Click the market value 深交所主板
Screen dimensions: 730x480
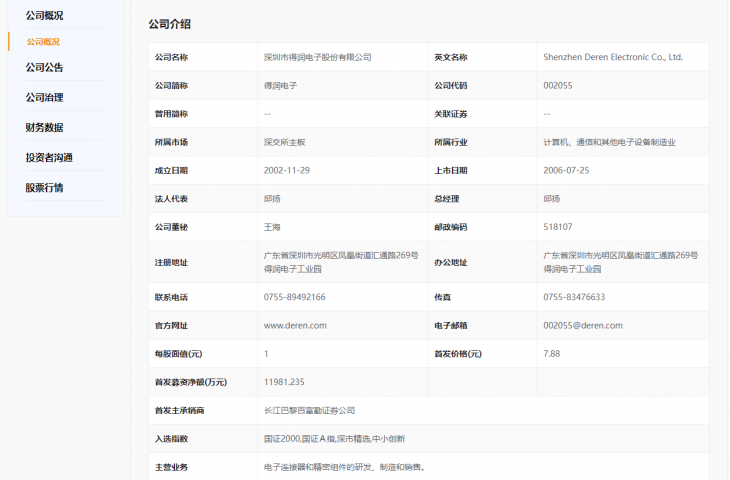[284, 142]
